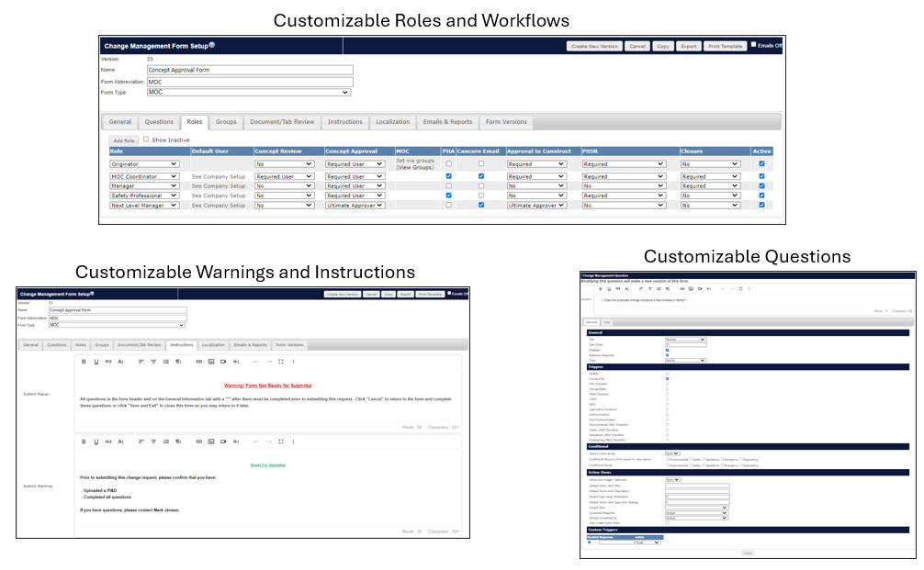Image resolution: width=924 pixels, height=570 pixels.
Task: Open the Tab dropdown in Question General section
Action: point(685,340)
